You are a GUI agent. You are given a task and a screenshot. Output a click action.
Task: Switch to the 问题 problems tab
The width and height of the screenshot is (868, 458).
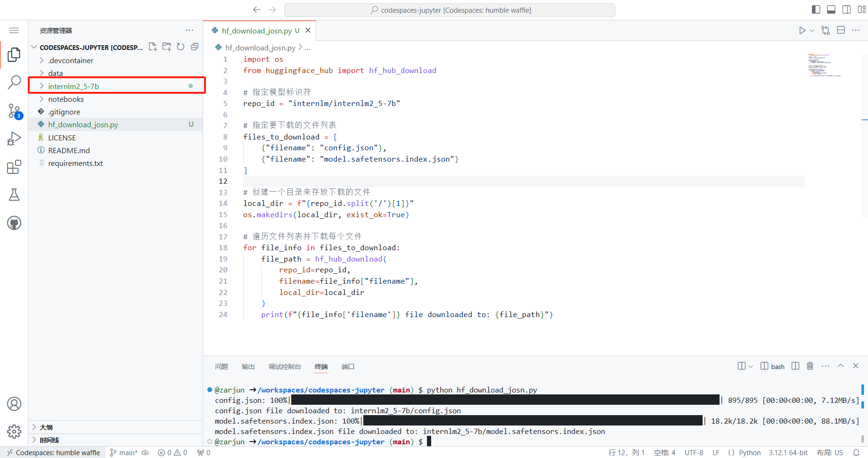(221, 367)
